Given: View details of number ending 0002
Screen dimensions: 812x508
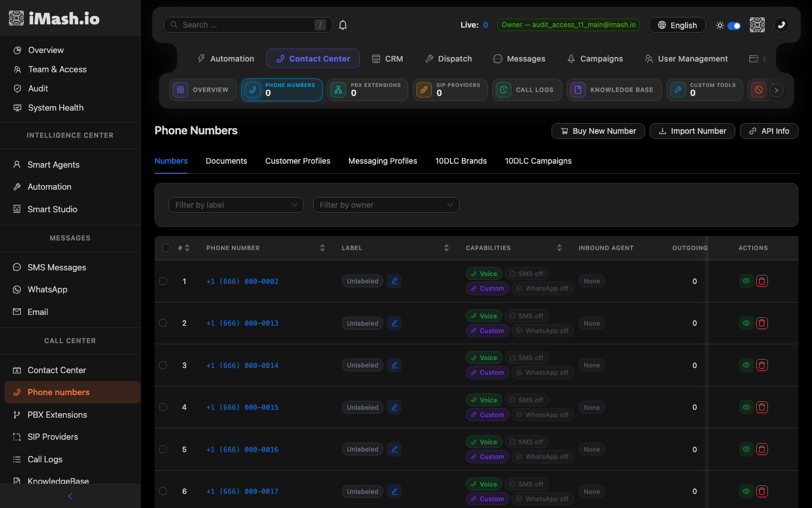Looking at the screenshot, I should pyautogui.click(x=746, y=281).
